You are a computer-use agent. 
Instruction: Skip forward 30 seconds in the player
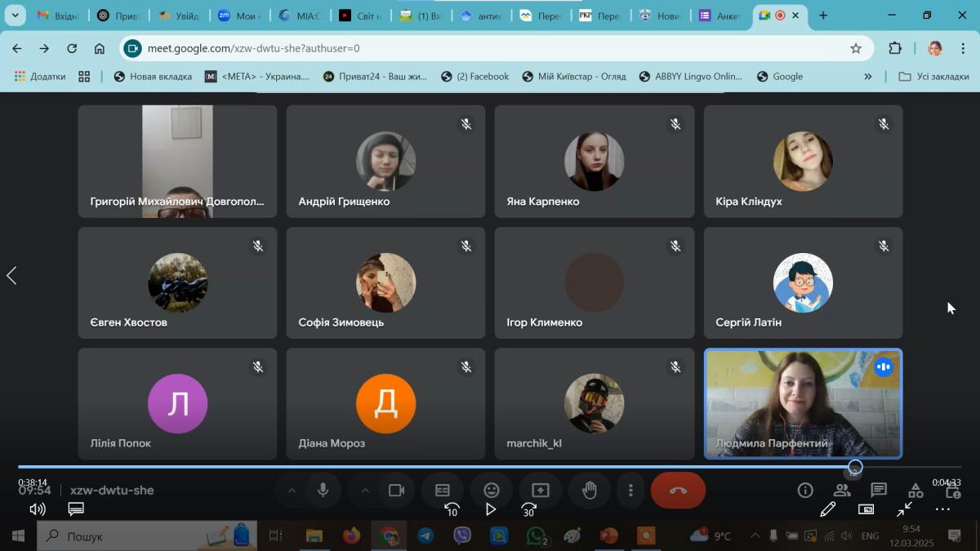(529, 510)
